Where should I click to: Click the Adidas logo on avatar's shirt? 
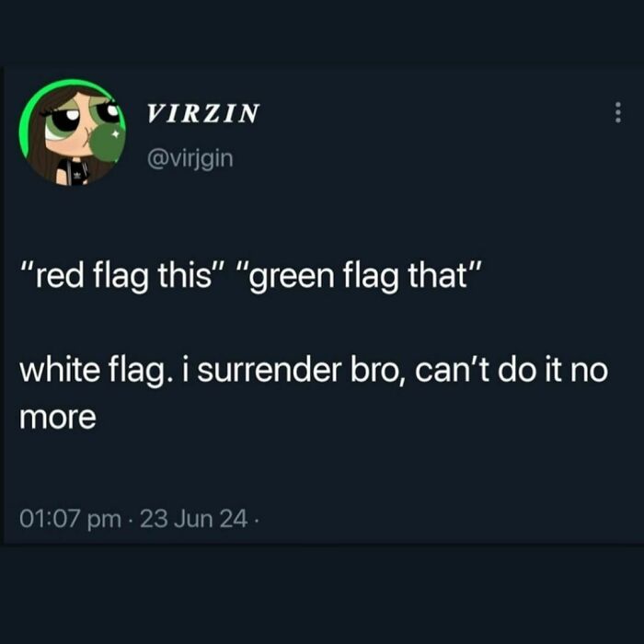(x=76, y=177)
